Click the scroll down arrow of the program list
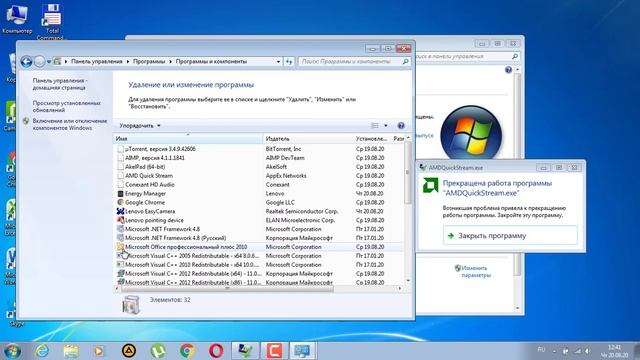This screenshot has width=640, height=360. 408,281
